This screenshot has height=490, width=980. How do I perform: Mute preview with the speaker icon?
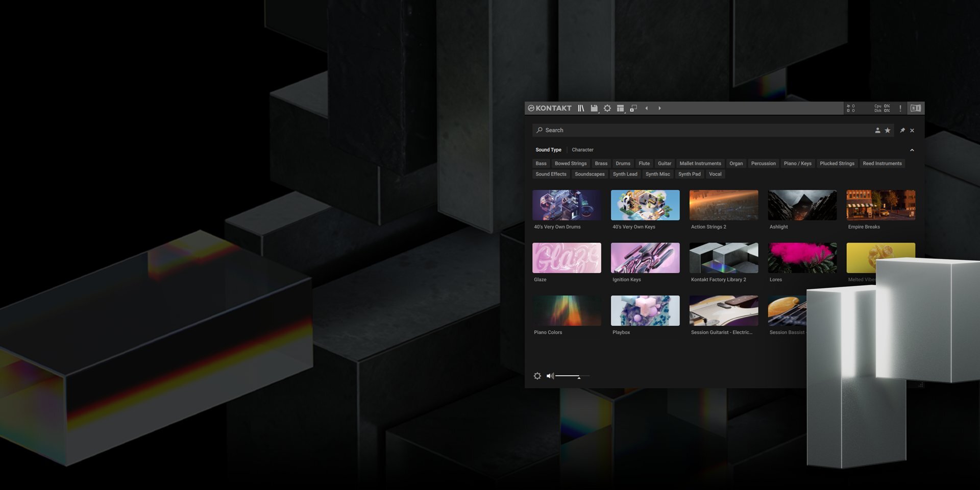550,376
